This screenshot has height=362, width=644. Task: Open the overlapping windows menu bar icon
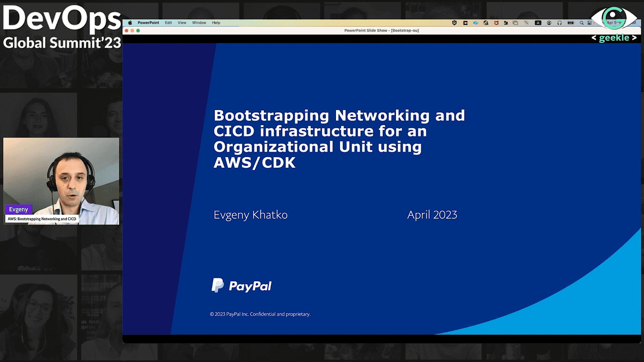coord(515,23)
